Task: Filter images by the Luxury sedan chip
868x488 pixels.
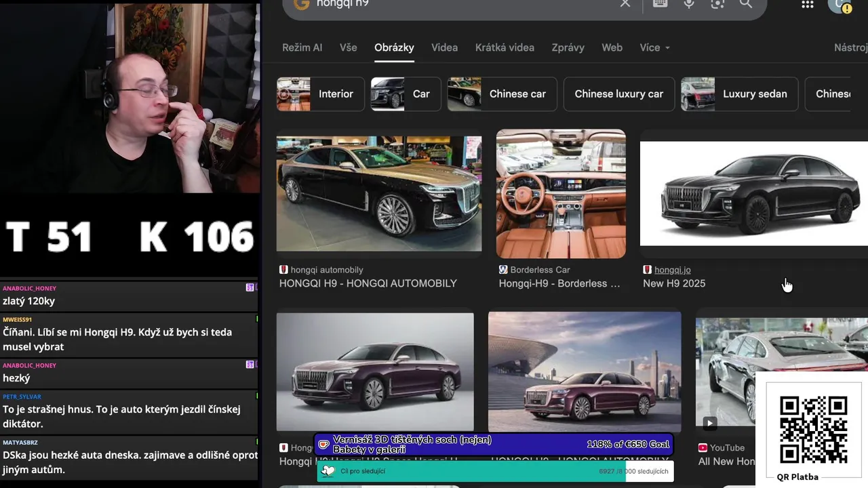Action: point(739,94)
